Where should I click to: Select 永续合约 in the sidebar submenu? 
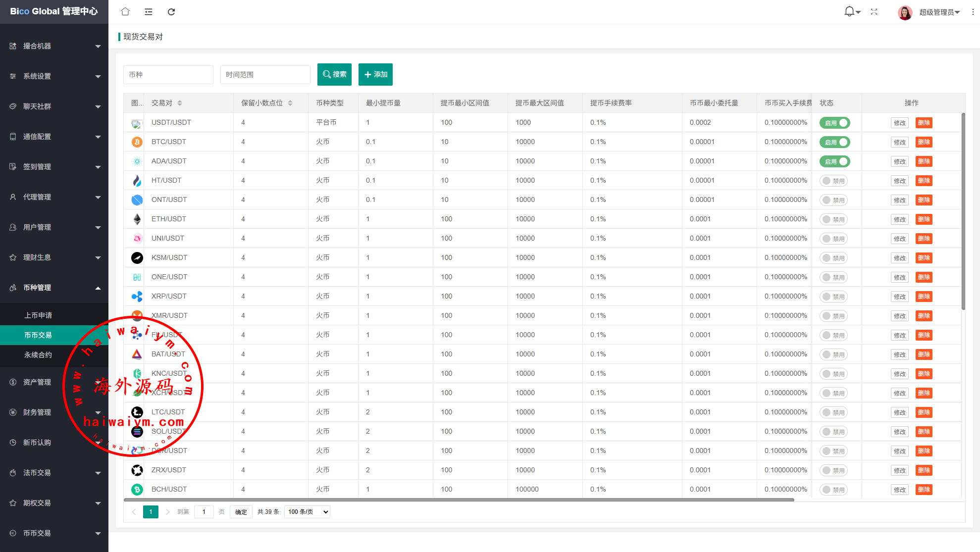(38, 355)
